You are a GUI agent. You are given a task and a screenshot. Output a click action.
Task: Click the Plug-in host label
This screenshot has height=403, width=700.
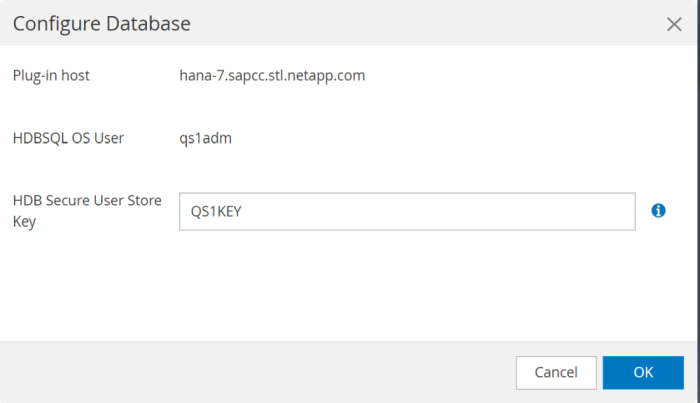[x=51, y=75]
